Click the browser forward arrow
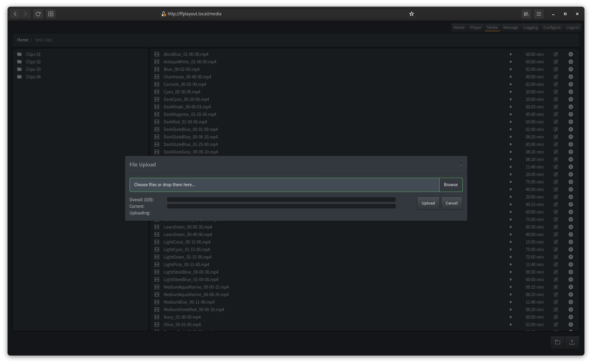This screenshot has width=592, height=364. pyautogui.click(x=25, y=14)
